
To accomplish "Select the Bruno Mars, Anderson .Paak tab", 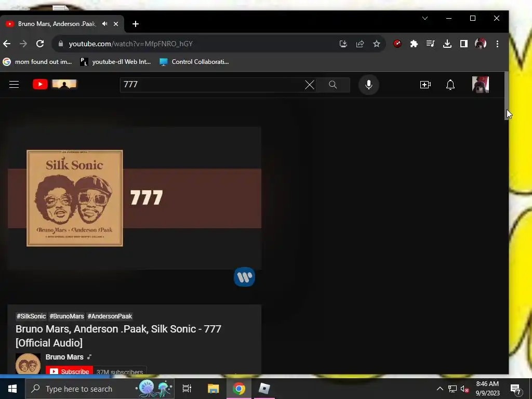I will 57,24.
